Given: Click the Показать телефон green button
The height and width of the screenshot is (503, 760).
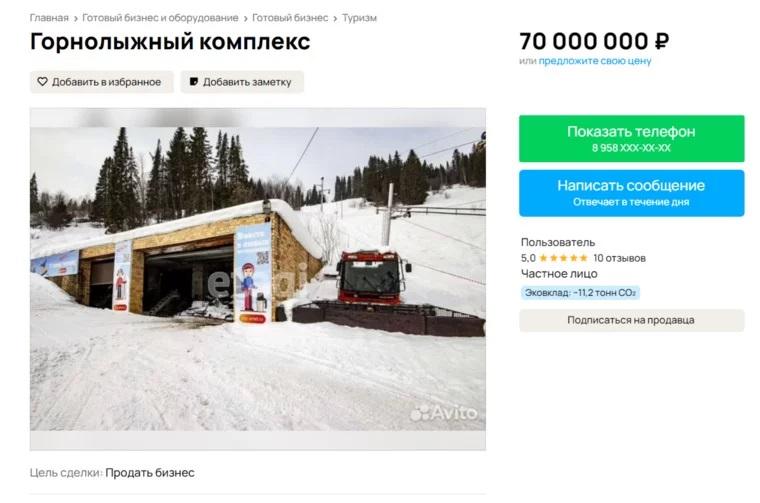Looking at the screenshot, I should 631,139.
